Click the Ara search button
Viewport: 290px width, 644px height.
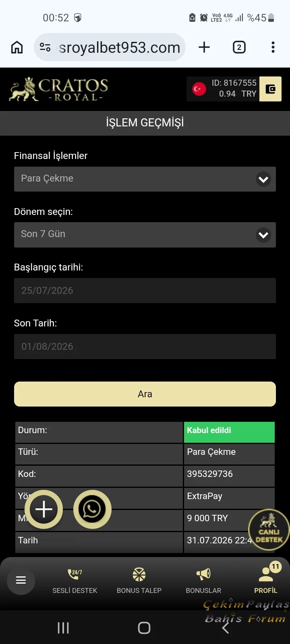click(145, 394)
